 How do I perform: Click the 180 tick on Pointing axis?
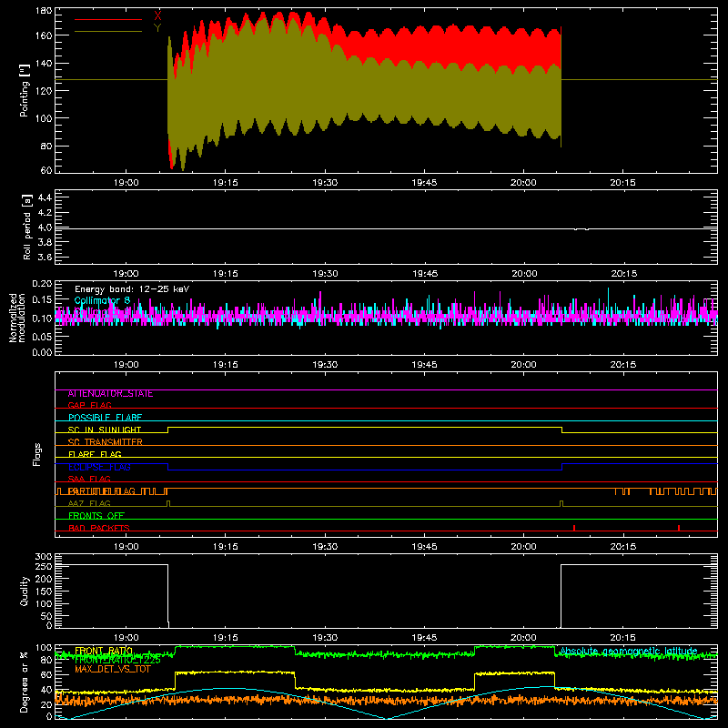point(43,10)
